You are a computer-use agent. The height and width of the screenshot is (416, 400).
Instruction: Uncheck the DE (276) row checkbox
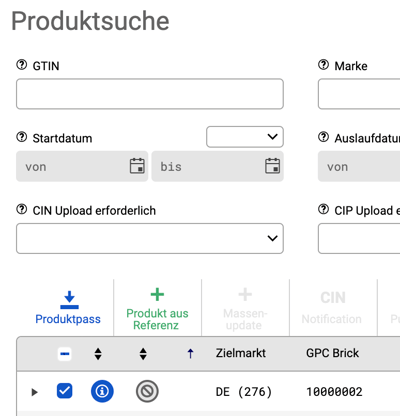pyautogui.click(x=65, y=391)
